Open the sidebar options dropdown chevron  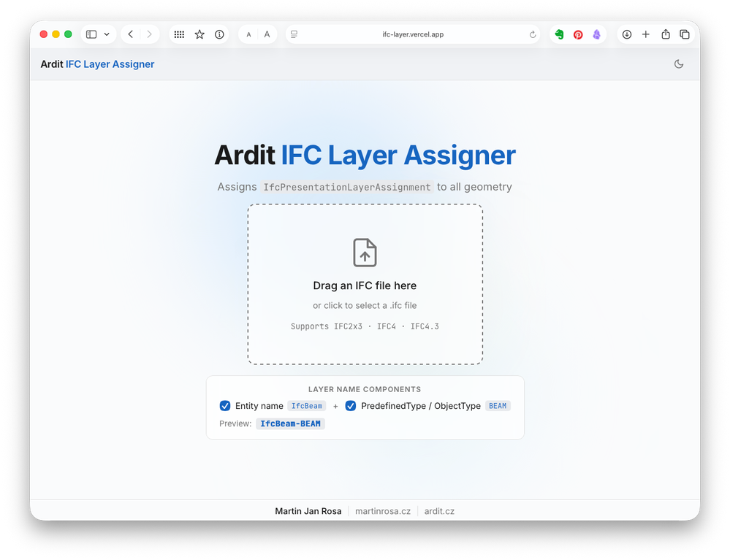pyautogui.click(x=107, y=34)
